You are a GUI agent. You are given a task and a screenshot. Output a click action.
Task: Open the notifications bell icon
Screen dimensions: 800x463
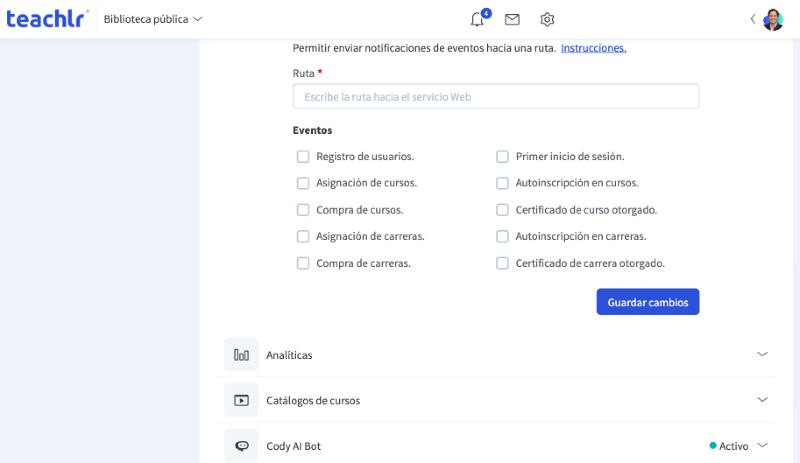[477, 19]
